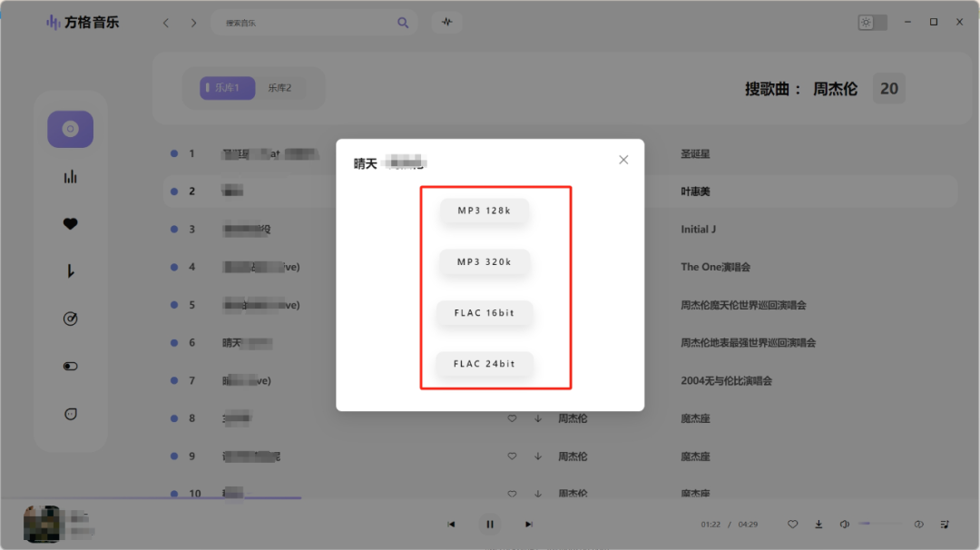Open the playlist queue icon

[945, 524]
